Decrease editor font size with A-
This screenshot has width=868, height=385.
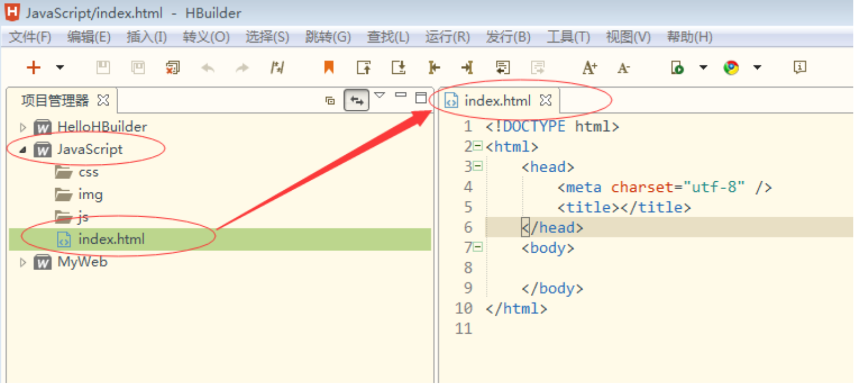[x=624, y=68]
